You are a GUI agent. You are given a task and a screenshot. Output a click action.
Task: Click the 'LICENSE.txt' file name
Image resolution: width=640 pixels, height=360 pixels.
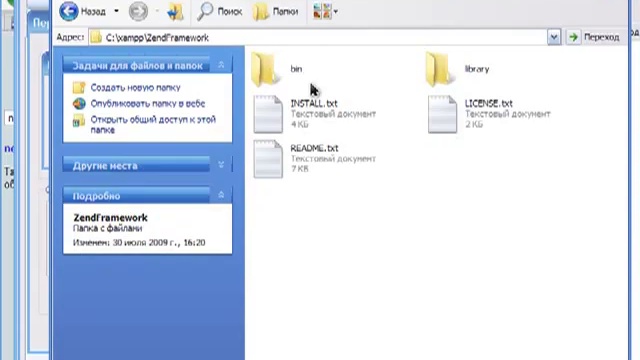coord(489,104)
